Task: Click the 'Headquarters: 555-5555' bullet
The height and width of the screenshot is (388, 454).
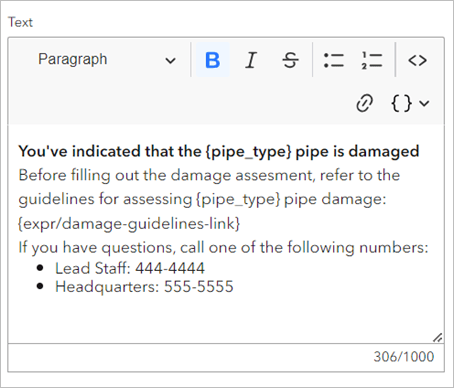Action: click(144, 286)
